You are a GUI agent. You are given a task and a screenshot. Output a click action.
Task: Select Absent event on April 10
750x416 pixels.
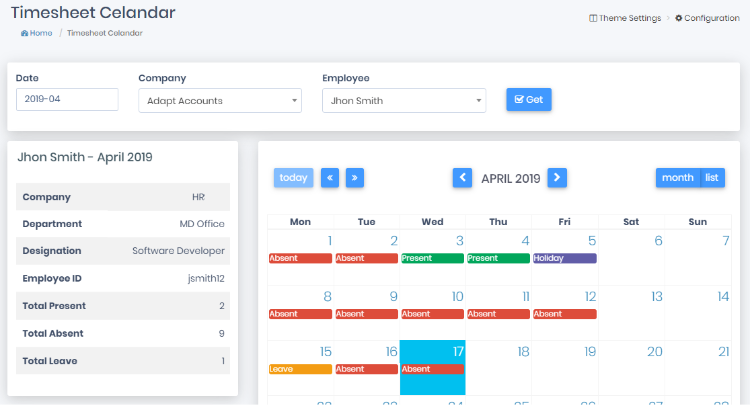(x=432, y=314)
